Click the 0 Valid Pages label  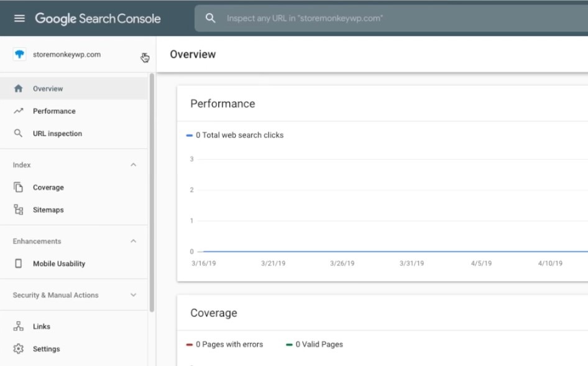[319, 344]
